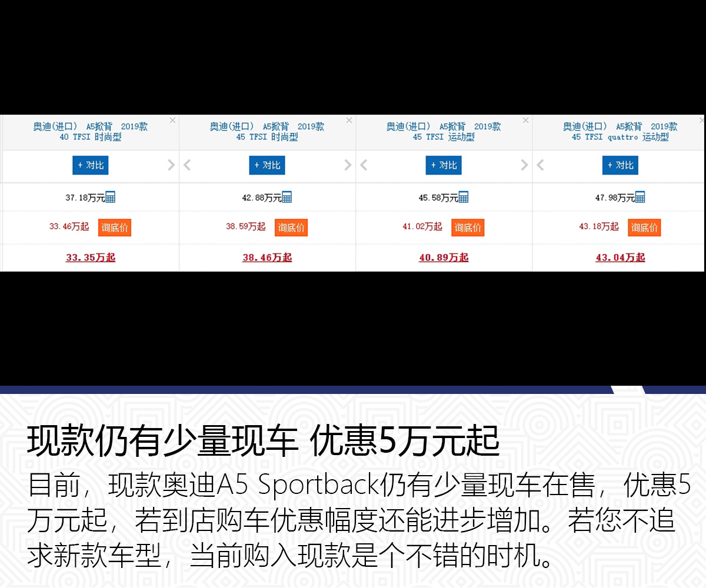Open the 38.46万起 price link
This screenshot has height=588, width=706.
267,258
